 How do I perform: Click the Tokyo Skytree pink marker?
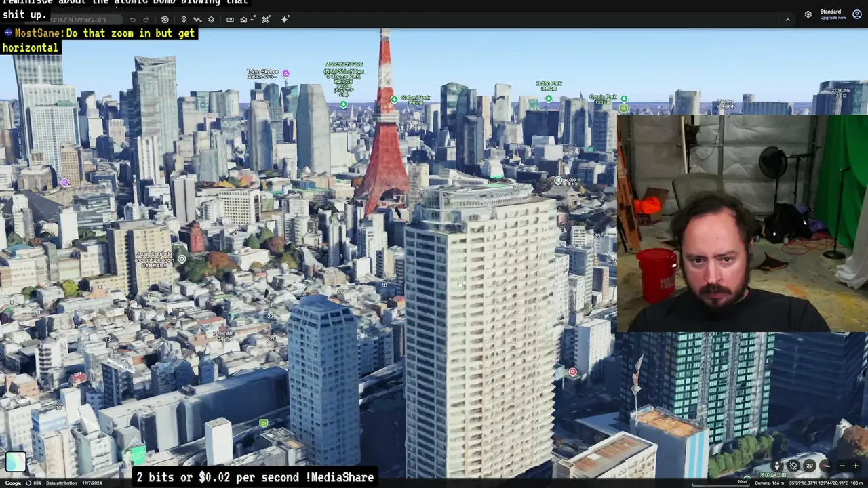click(285, 74)
